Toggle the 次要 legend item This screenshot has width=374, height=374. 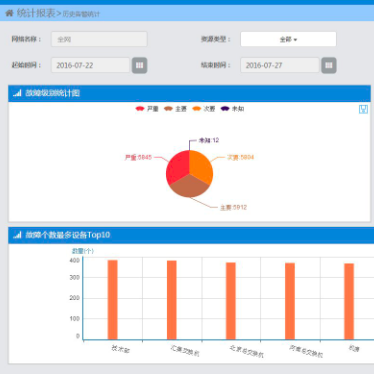(204, 109)
